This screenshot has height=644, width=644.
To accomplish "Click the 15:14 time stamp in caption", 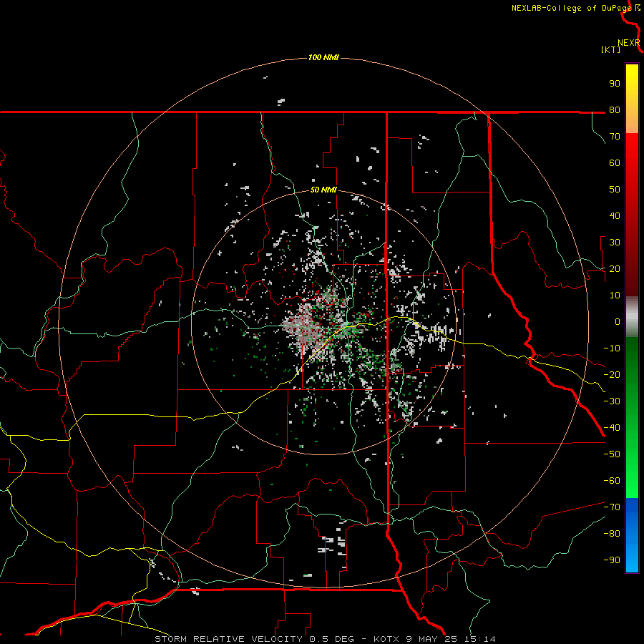I will tap(479, 639).
